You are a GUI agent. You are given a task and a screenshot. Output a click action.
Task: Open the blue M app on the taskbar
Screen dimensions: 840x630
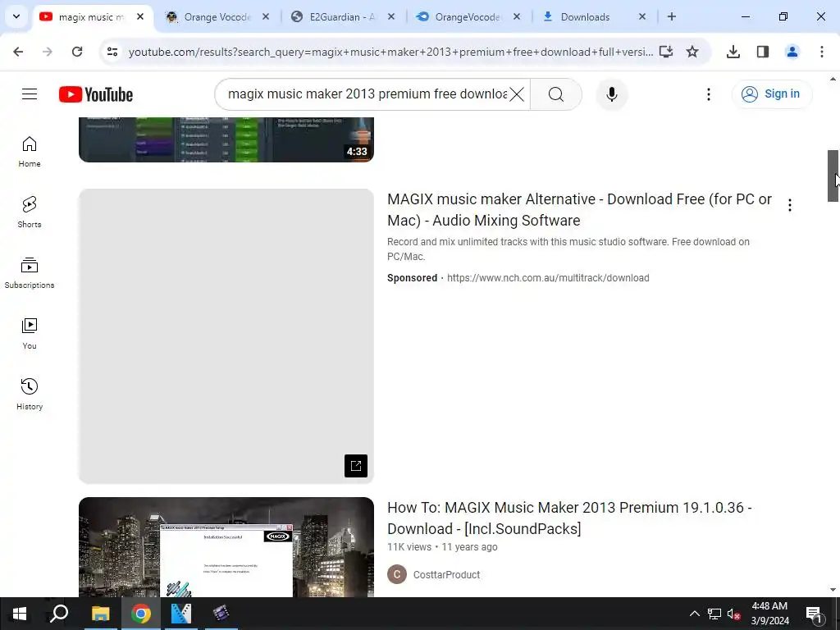click(181, 614)
